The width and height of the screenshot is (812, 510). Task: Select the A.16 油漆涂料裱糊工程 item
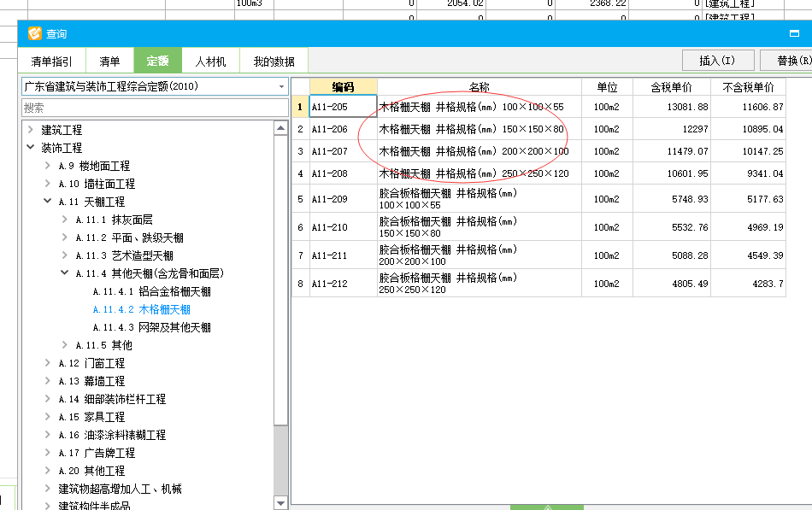pos(112,435)
